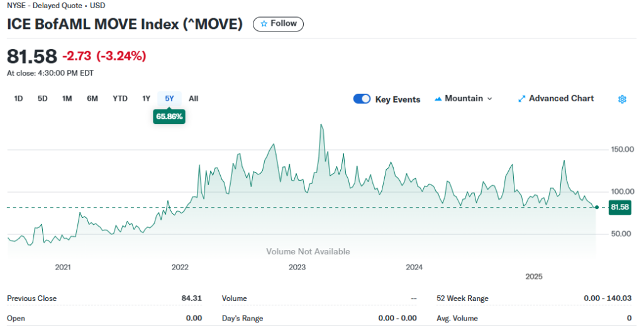Click the 2023 peak on chart line
This screenshot has height=335, width=644.
tap(321, 125)
